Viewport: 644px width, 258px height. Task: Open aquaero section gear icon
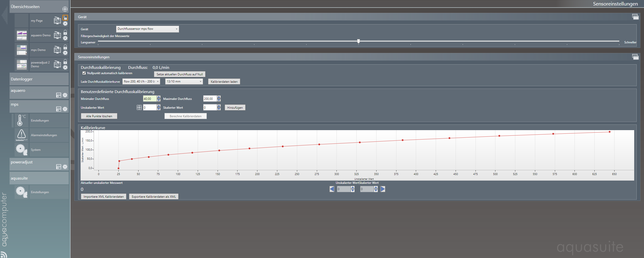pos(65,95)
